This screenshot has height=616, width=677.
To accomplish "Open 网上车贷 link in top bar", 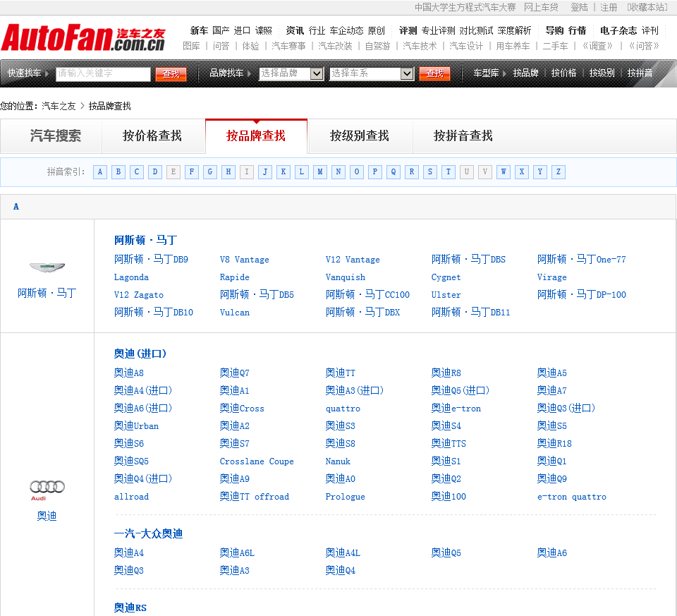I will click(541, 7).
